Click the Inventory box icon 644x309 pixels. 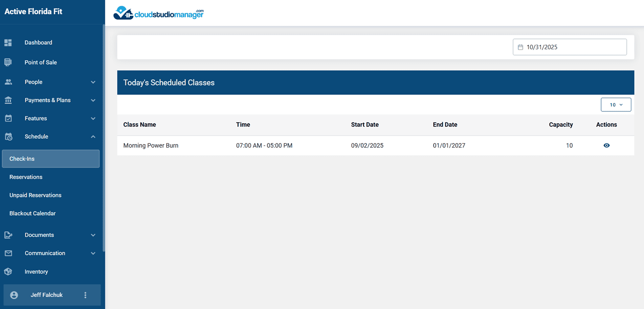[8, 271]
